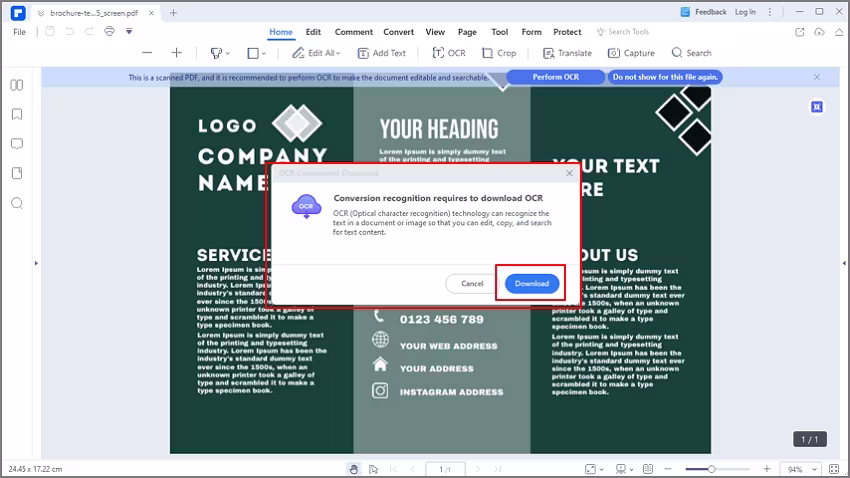Dismiss the scanned PDF notification bar
The image size is (850, 478).
[x=816, y=77]
